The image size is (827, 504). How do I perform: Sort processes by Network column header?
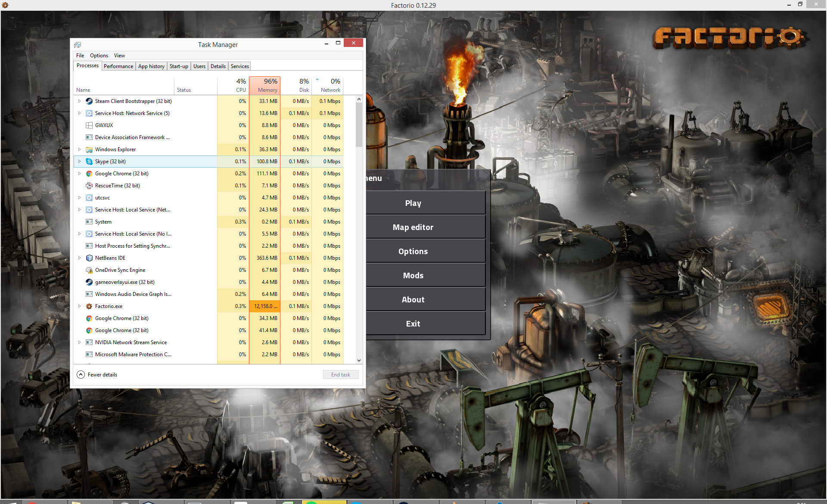pos(327,85)
